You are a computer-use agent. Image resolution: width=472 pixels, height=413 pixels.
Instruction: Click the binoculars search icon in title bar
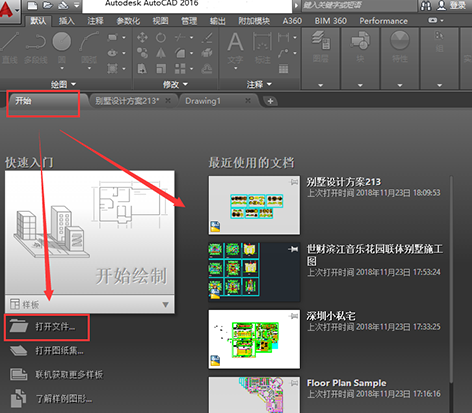coord(426,6)
